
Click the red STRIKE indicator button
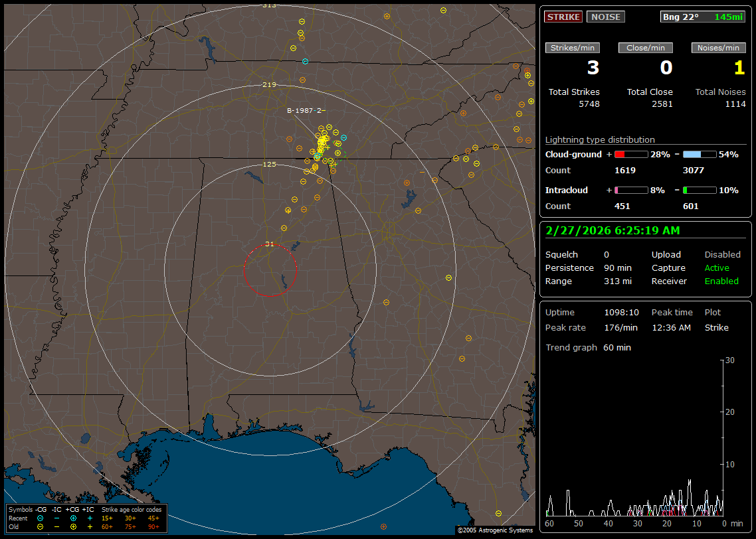tap(563, 17)
